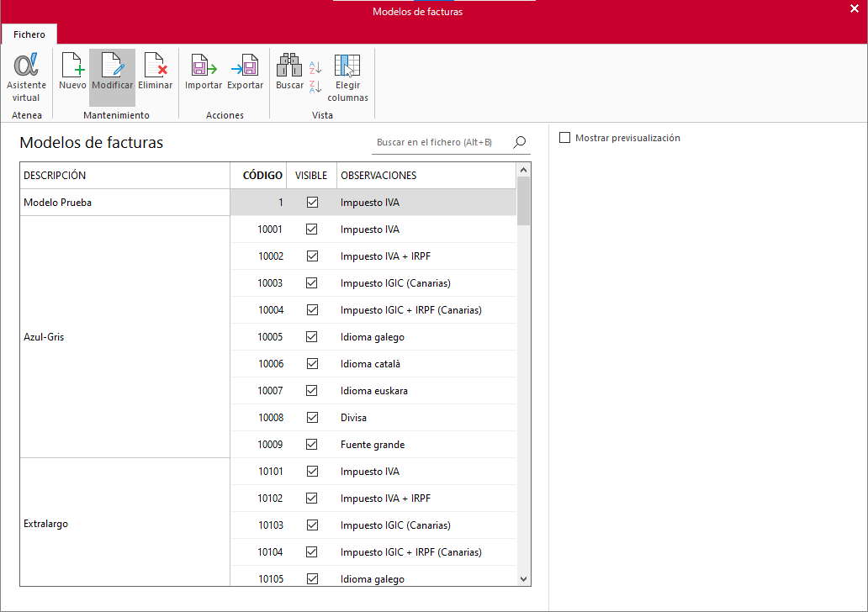Delete the selected model with Eliminar
This screenshot has height=612, width=868.
point(155,71)
